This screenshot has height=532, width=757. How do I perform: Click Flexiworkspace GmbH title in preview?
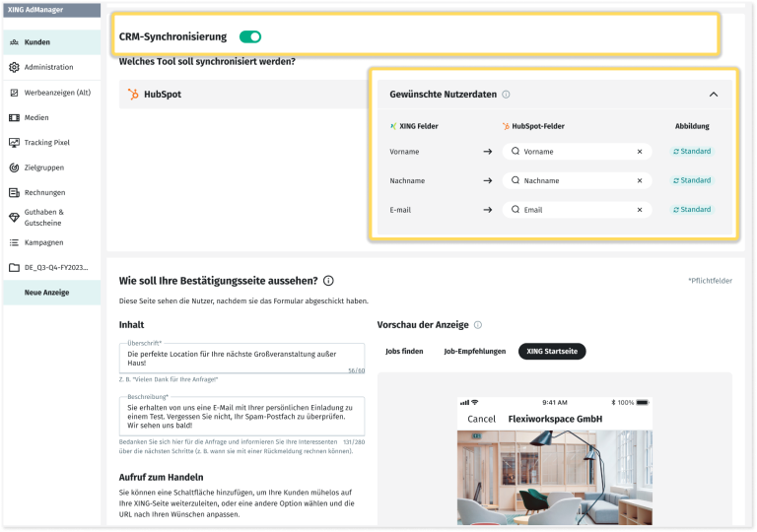point(555,419)
